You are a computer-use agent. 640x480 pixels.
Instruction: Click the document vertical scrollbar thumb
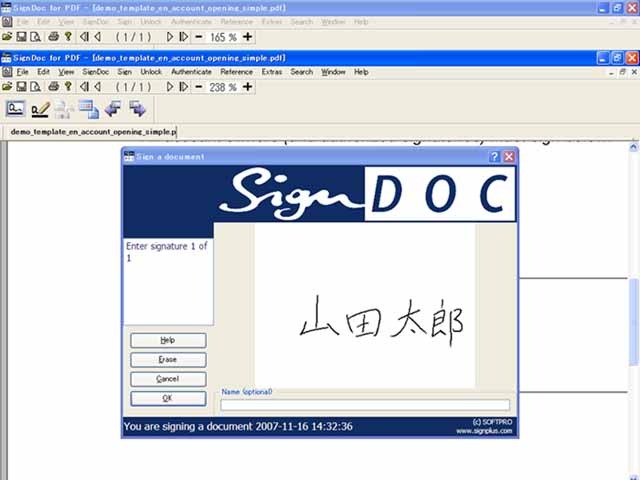point(633,322)
